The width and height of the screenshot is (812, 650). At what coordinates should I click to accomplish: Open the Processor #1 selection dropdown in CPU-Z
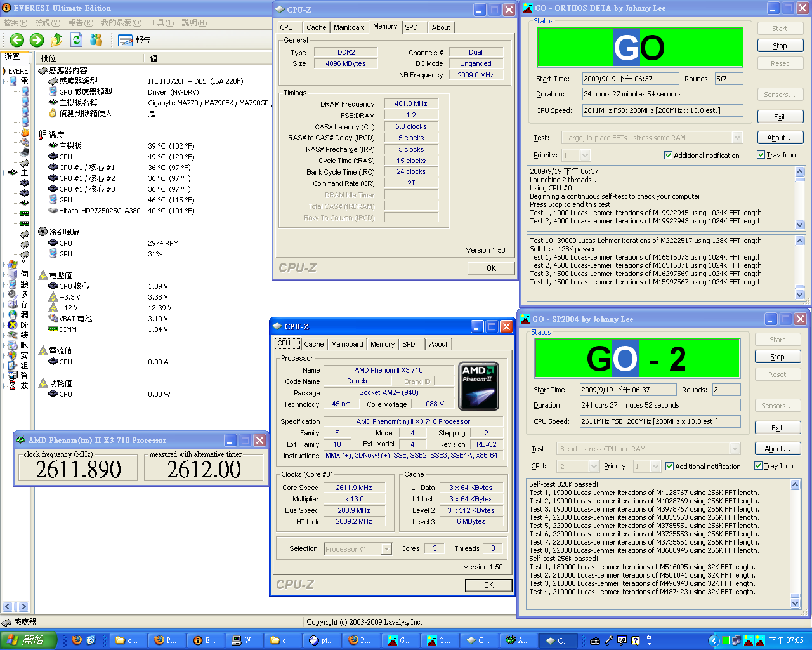pyautogui.click(x=386, y=549)
